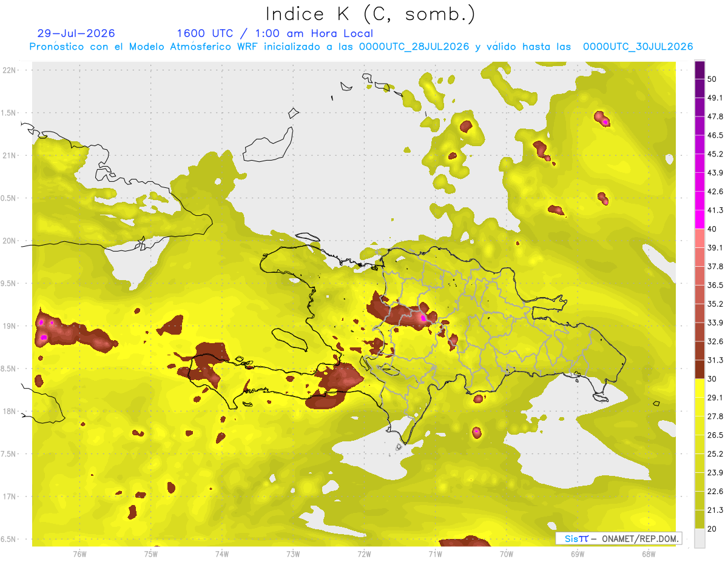The width and height of the screenshot is (728, 562).
Task: Click legend value '30'
Action: (713, 379)
